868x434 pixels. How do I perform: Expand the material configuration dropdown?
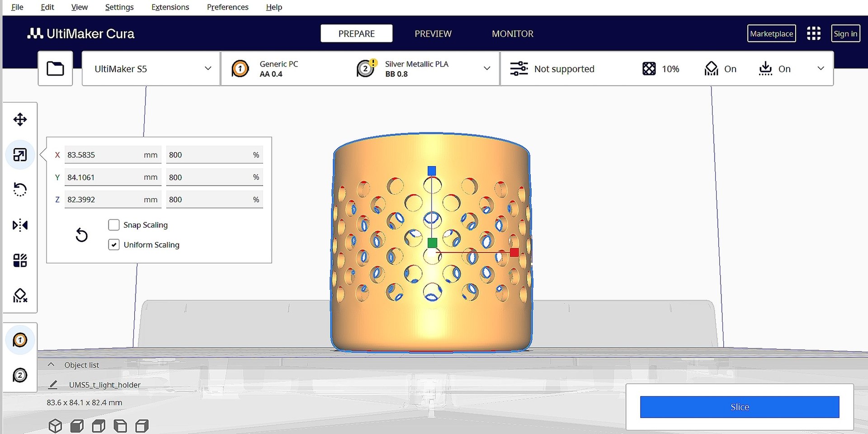click(487, 68)
